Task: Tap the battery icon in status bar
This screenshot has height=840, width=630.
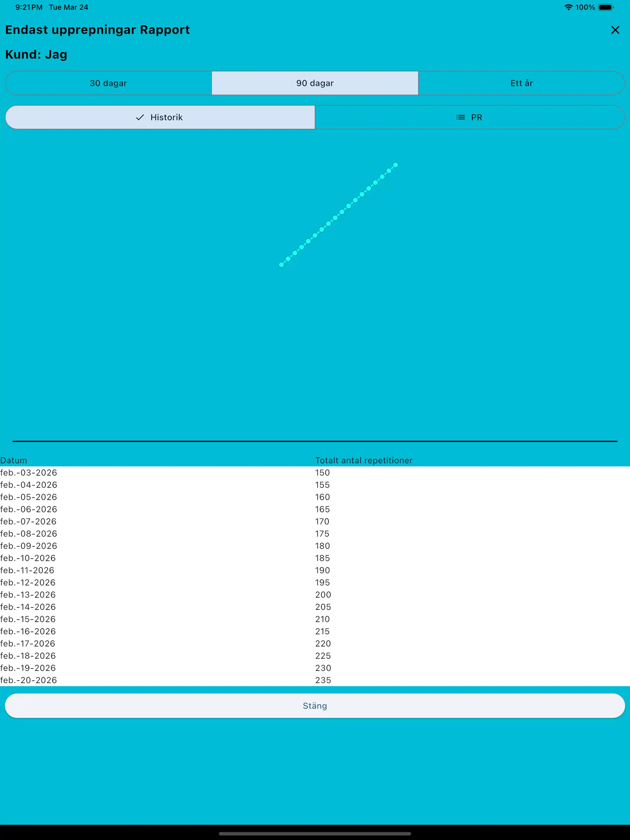Action: (605, 7)
